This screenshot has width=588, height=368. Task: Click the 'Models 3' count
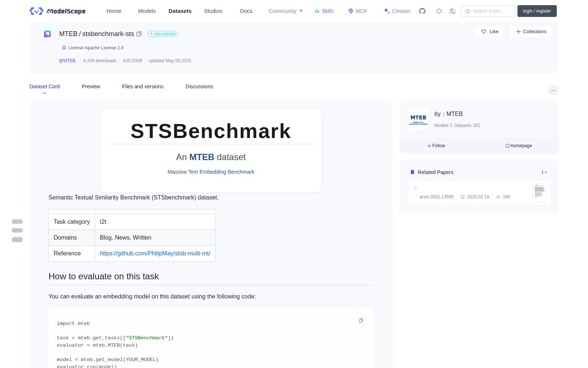pyautogui.click(x=443, y=125)
